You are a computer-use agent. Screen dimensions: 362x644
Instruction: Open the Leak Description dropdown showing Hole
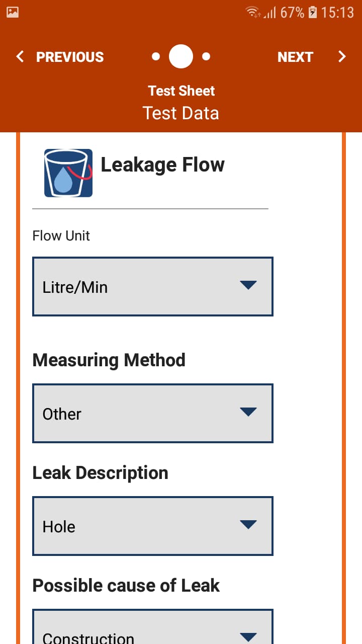(x=153, y=526)
